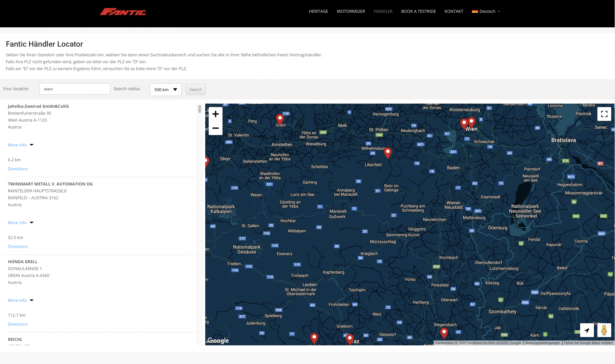Click the St. Pölten label on map
This screenshot has width=615, height=364.
[378, 130]
